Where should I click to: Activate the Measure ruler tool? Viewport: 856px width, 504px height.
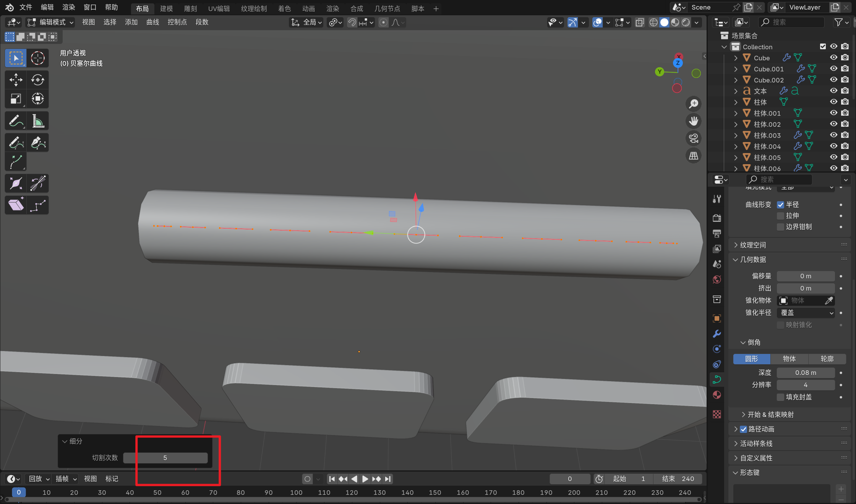click(37, 121)
